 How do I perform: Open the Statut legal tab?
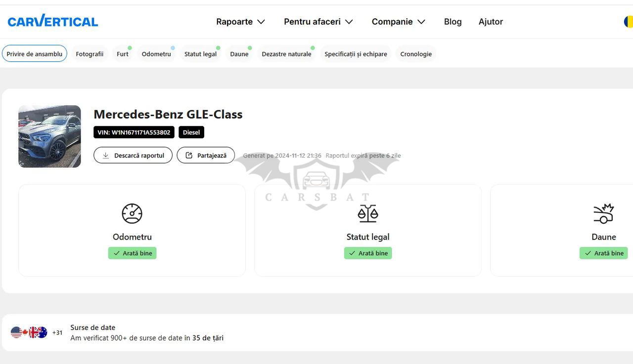tap(200, 54)
